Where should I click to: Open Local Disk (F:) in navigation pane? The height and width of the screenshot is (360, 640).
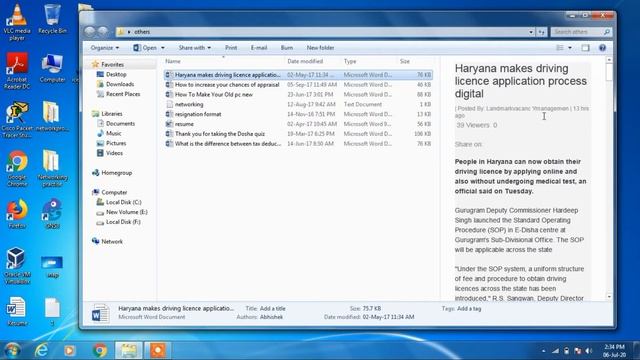point(123,222)
